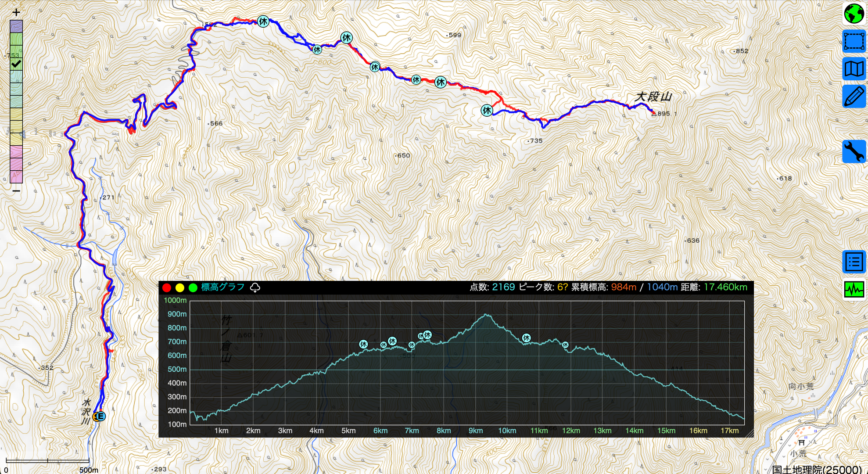Image resolution: width=868 pixels, height=474 pixels.
Task: Click yellow circle on graph panel
Action: tap(179, 288)
